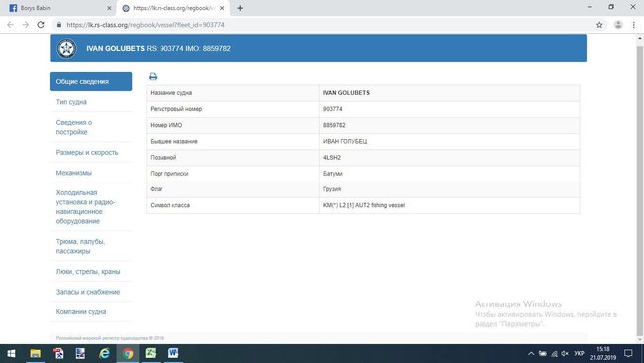
Task: Open a new tab with plus button
Action: 240,8
